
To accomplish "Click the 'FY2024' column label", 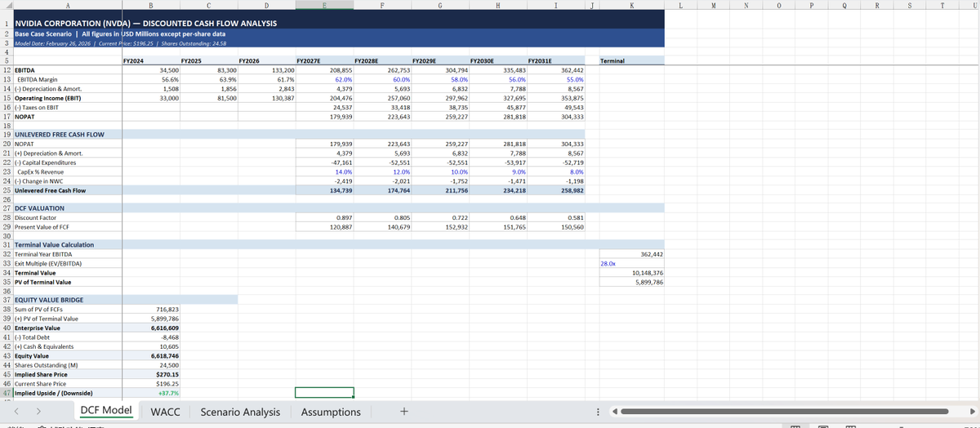I will tap(132, 61).
